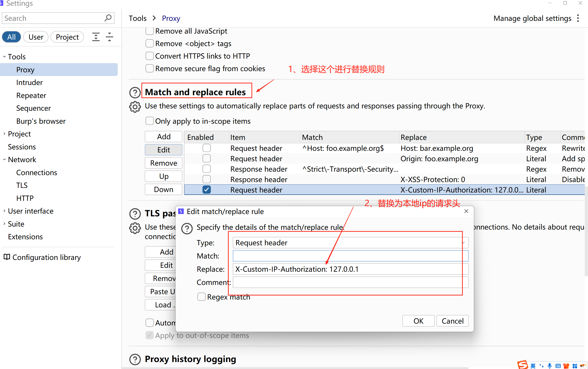Open the three-dot menu by Manage global settings
Image resolution: width=588 pixels, height=369 pixels.
pyautogui.click(x=578, y=18)
